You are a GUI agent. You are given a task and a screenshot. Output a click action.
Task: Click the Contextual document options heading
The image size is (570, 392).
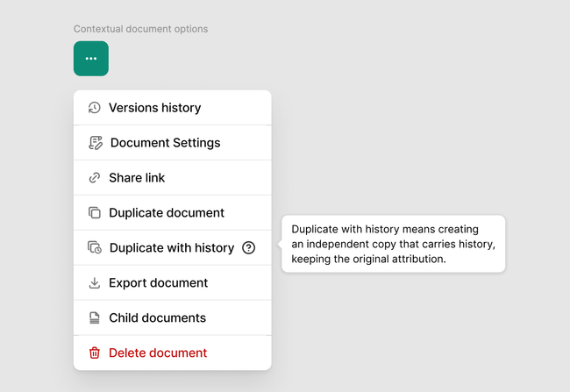tap(141, 29)
